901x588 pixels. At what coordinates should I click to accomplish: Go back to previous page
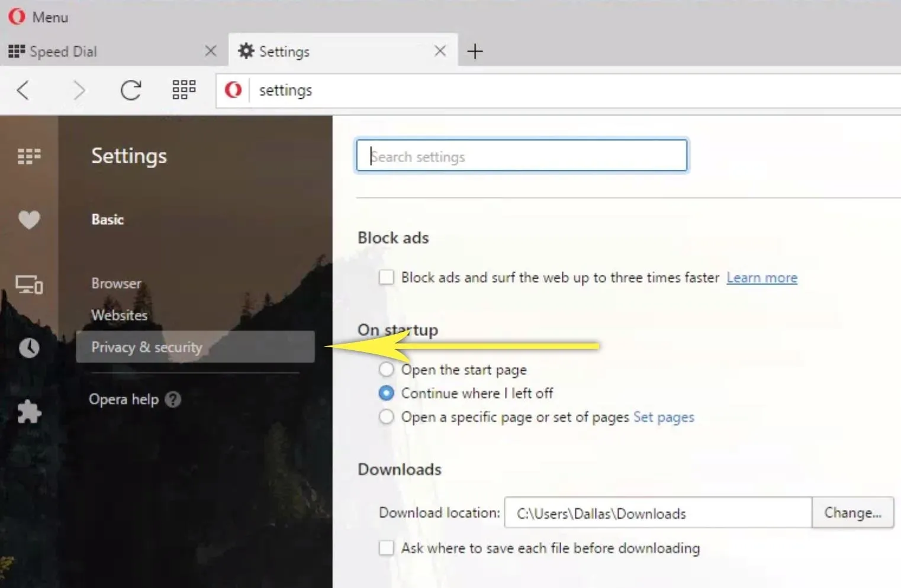coord(23,91)
